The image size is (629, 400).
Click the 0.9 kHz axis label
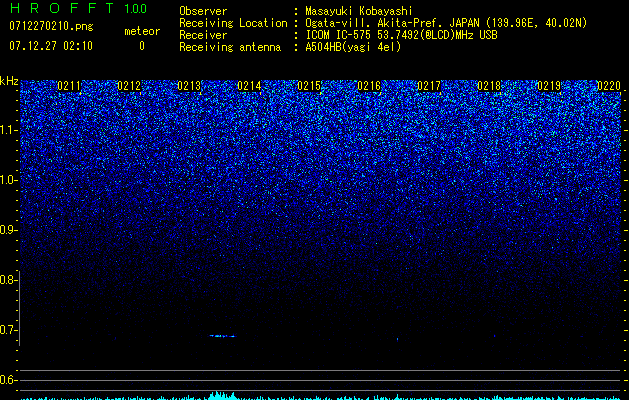click(8, 230)
